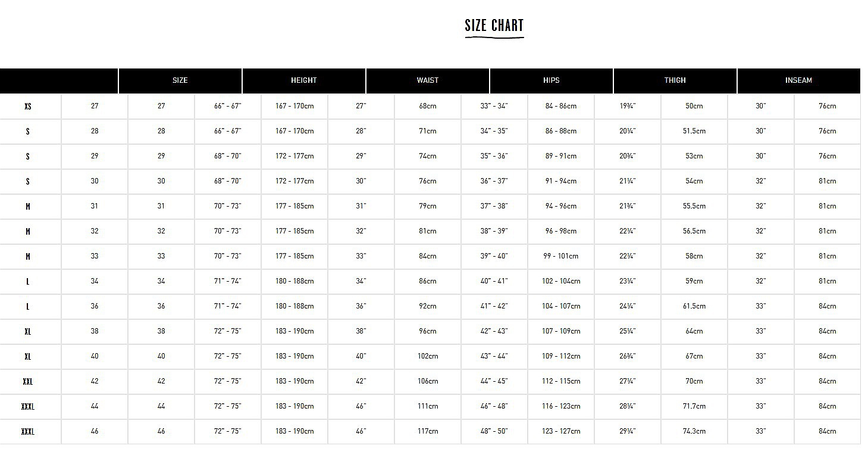
Task: Click the XXL row label
Action: click(28, 382)
